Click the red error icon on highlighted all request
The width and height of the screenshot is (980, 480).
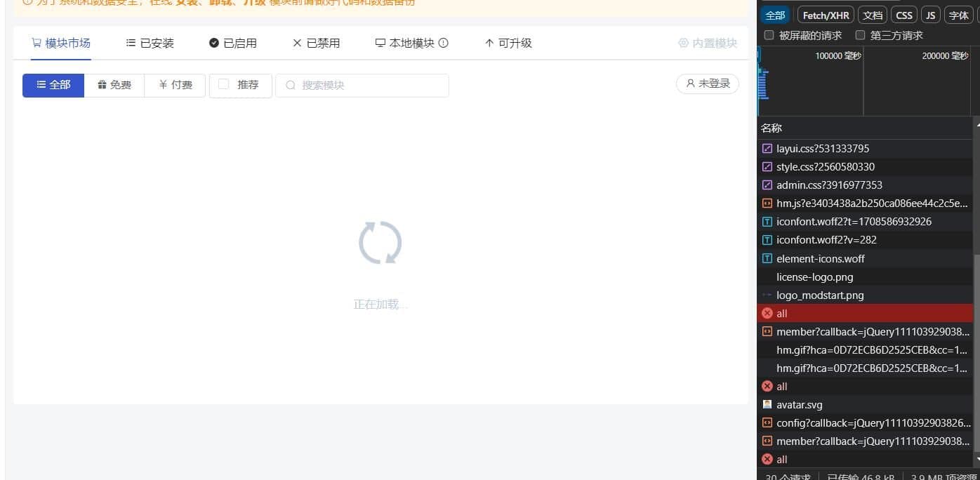[x=767, y=314]
